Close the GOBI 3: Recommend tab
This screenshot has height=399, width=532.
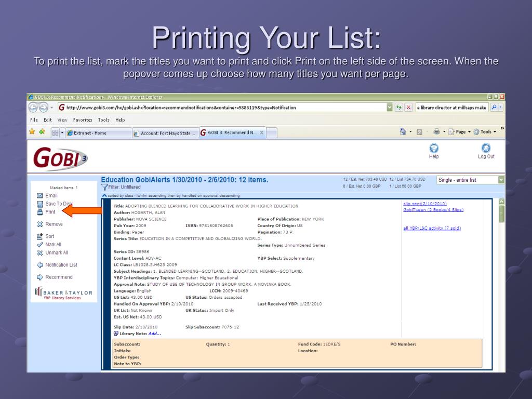(x=262, y=132)
